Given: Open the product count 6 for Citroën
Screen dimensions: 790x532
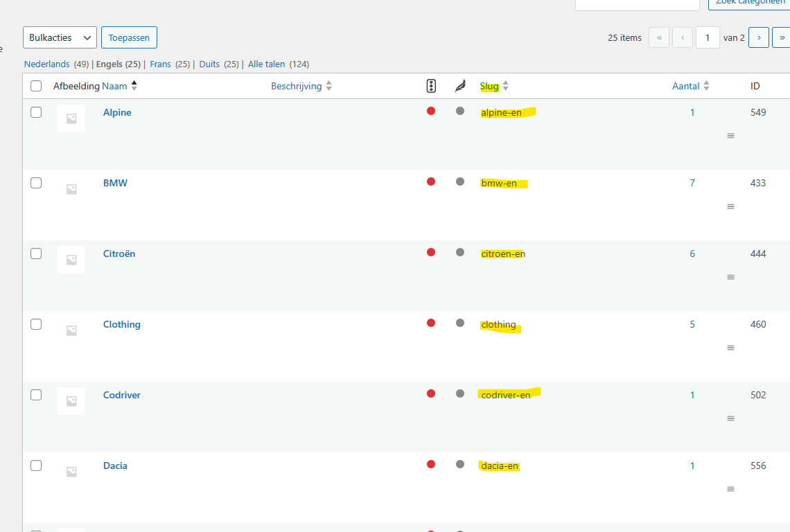Looking at the screenshot, I should click(x=692, y=254).
